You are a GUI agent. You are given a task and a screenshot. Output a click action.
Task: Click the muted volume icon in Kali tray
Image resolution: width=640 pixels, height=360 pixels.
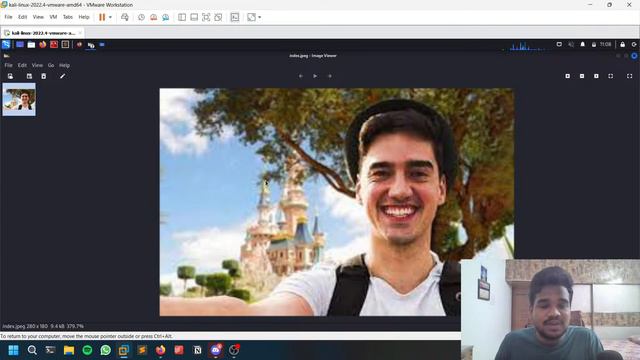pyautogui.click(x=571, y=44)
